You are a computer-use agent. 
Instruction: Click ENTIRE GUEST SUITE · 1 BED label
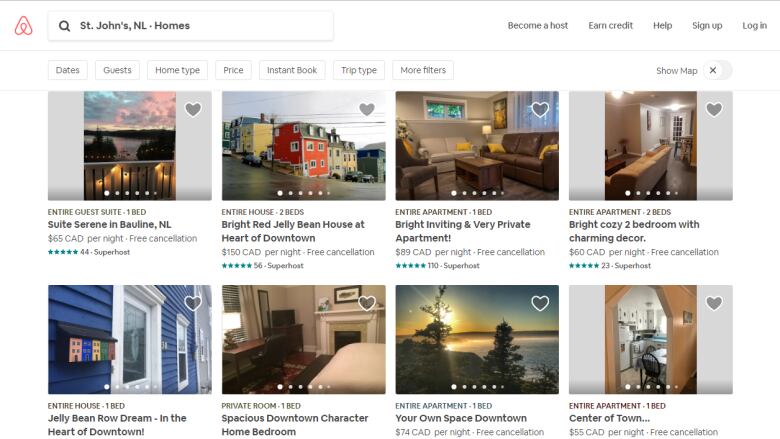pos(97,212)
